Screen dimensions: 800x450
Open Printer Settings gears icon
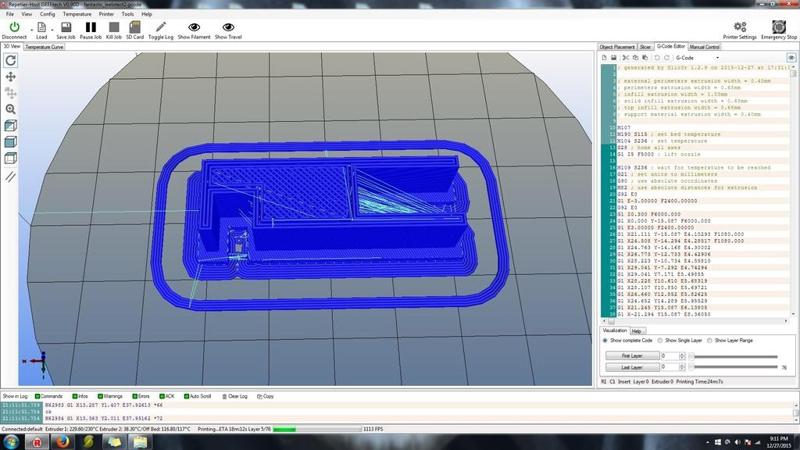(x=740, y=27)
